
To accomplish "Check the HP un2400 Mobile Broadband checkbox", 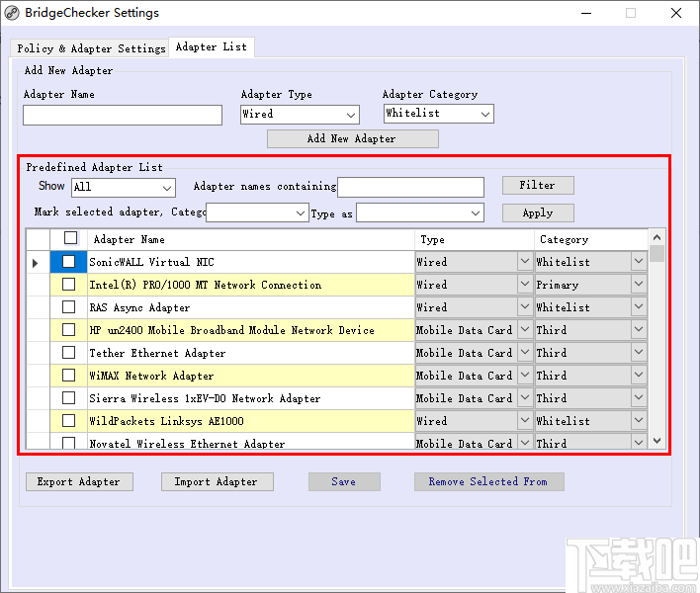I will 68,330.
